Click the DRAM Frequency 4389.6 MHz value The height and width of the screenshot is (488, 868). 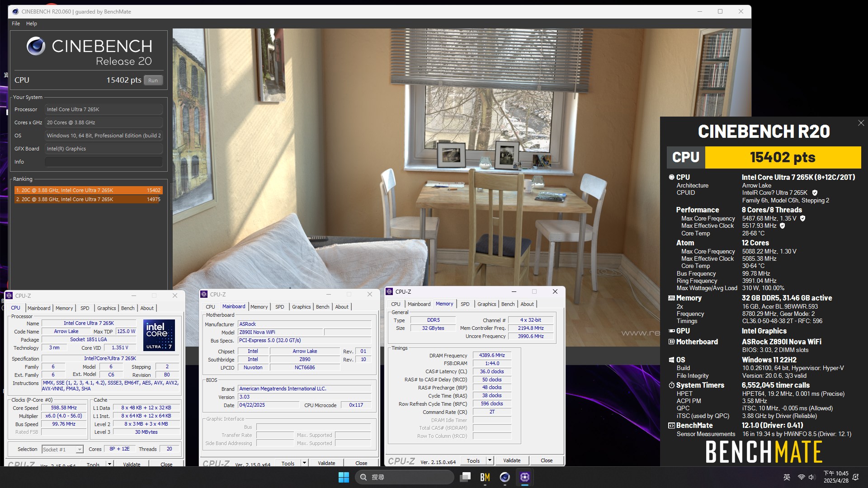point(492,355)
